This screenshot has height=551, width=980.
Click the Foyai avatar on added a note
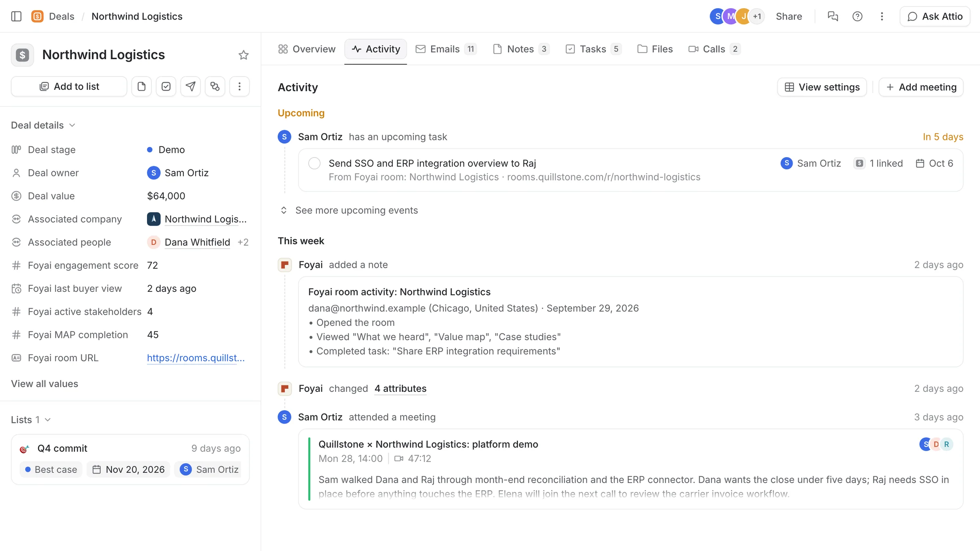point(285,265)
